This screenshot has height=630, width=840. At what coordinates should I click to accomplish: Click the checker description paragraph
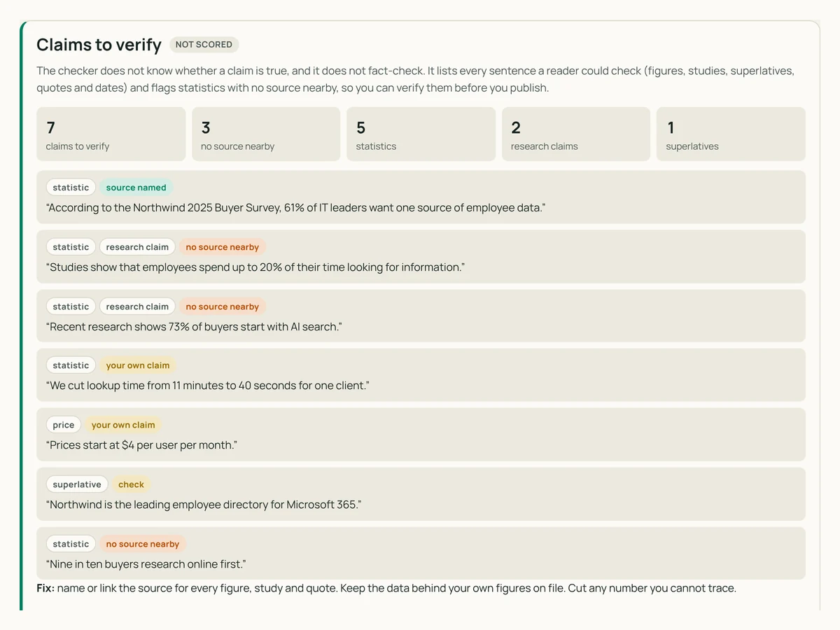click(x=416, y=80)
